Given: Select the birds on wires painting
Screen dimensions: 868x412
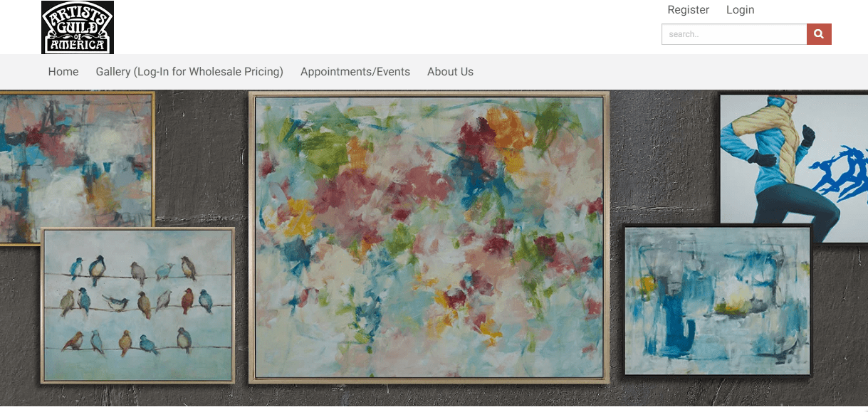Looking at the screenshot, I should tap(138, 306).
